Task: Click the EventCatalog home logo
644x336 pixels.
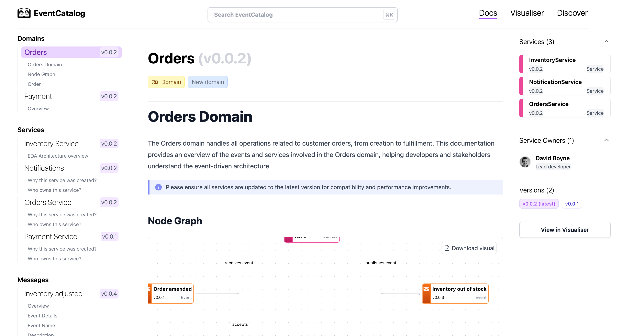Action: pos(51,13)
